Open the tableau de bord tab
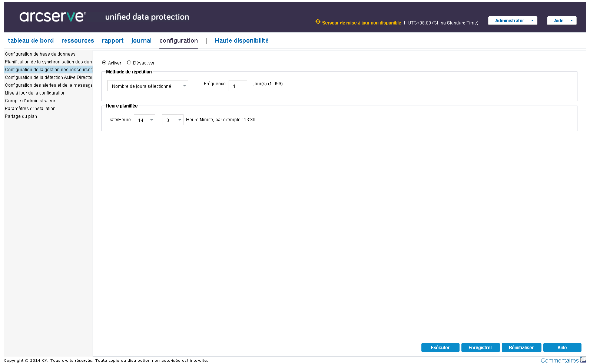This screenshot has height=364, width=590. pyautogui.click(x=31, y=41)
